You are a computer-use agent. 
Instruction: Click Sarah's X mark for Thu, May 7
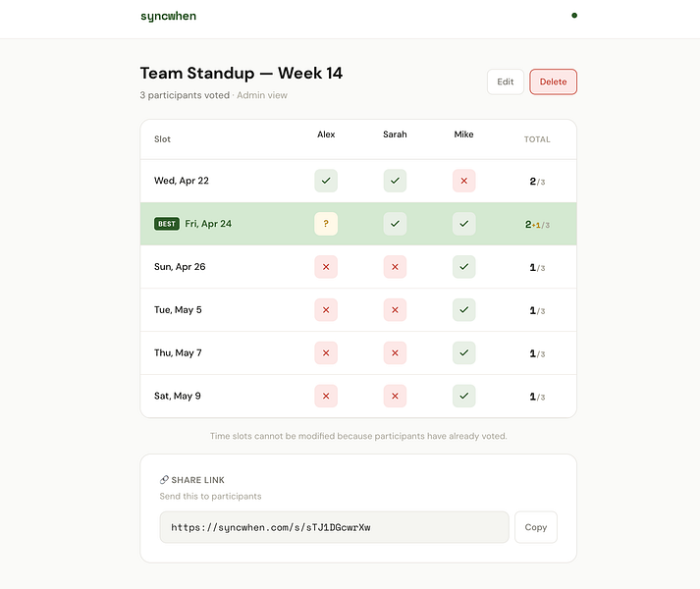click(x=395, y=352)
